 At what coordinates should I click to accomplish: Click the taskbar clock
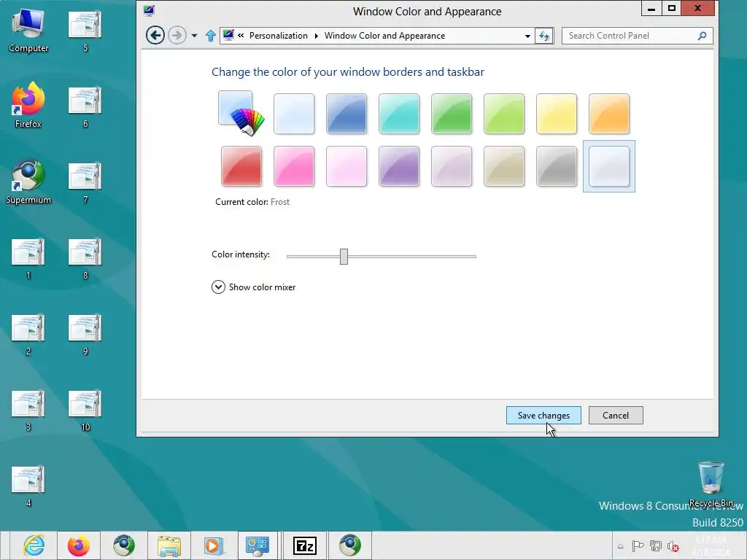click(711, 545)
